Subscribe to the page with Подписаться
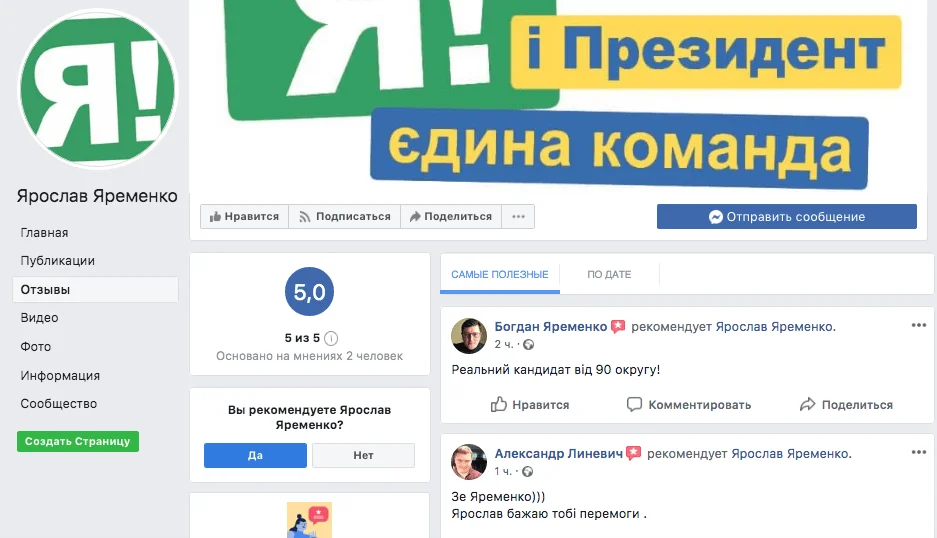 (345, 216)
